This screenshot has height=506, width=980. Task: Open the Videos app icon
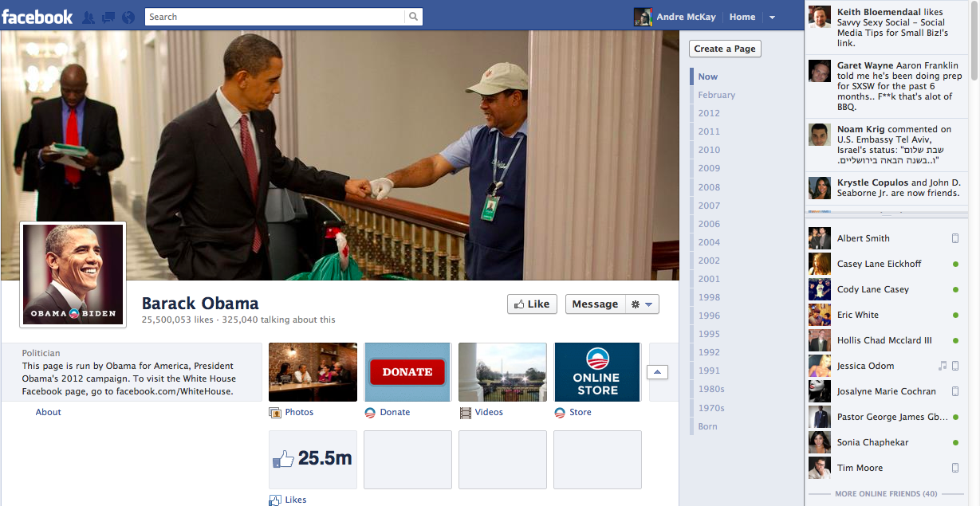(x=502, y=371)
